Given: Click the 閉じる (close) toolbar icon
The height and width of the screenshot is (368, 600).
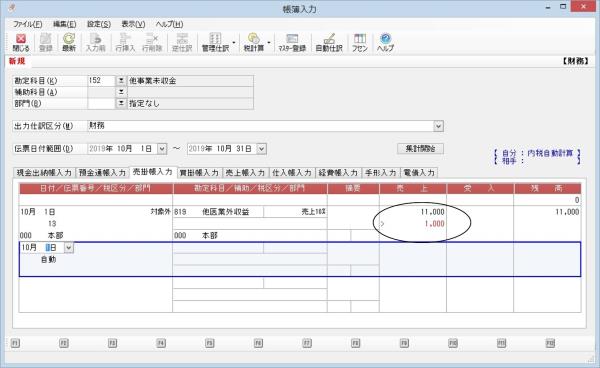Looking at the screenshot, I should point(21,42).
